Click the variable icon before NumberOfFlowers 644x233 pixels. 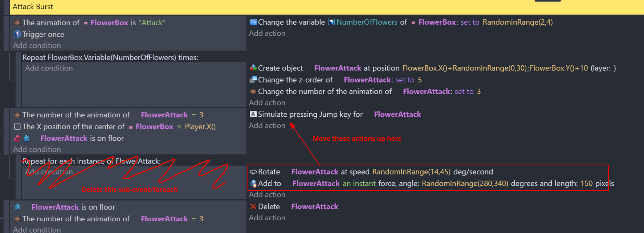331,22
